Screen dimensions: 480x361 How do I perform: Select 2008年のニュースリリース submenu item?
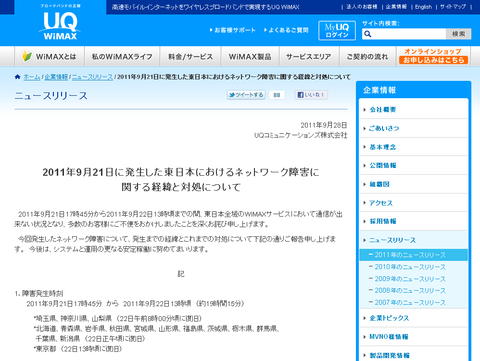(x=410, y=291)
